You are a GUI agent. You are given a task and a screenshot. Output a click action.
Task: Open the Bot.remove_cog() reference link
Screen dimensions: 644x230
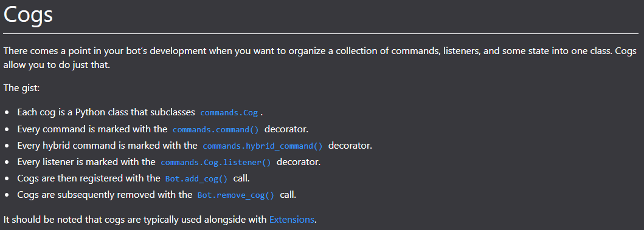[236, 195]
